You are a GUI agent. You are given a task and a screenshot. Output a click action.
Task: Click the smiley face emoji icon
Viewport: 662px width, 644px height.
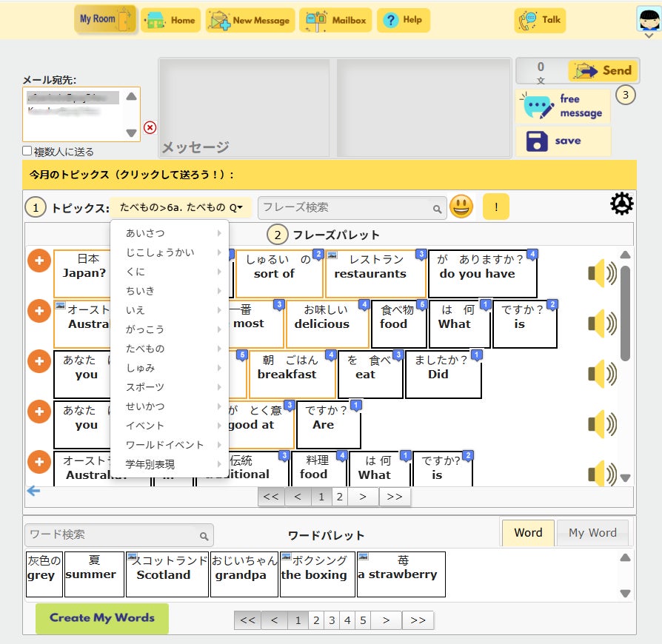point(461,207)
